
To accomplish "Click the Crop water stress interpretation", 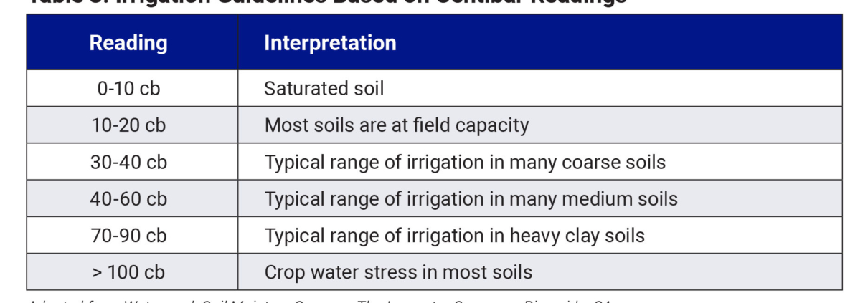I will 398,272.
